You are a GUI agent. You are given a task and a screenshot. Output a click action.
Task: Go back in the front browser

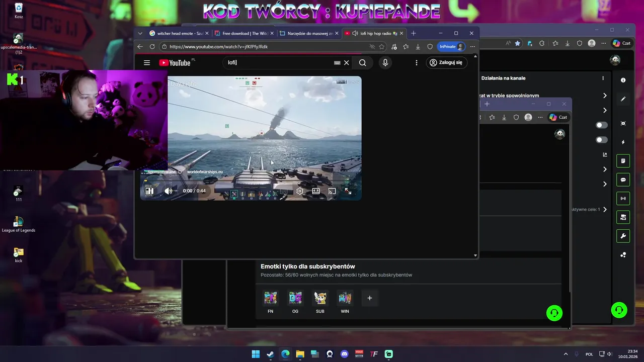pos(140,47)
